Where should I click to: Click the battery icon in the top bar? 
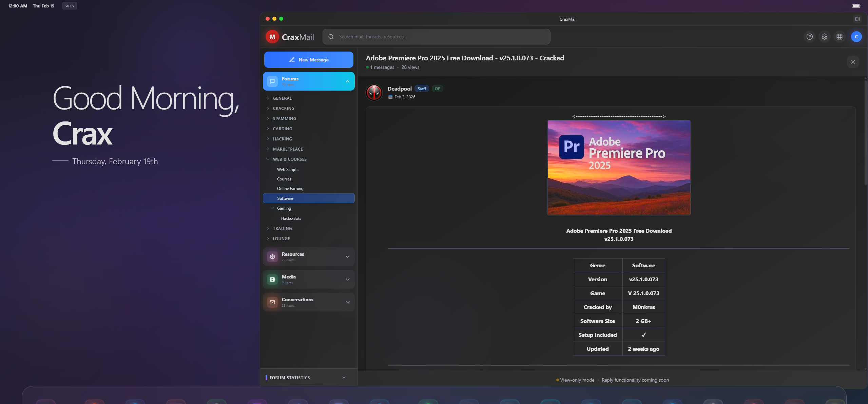[x=856, y=6]
